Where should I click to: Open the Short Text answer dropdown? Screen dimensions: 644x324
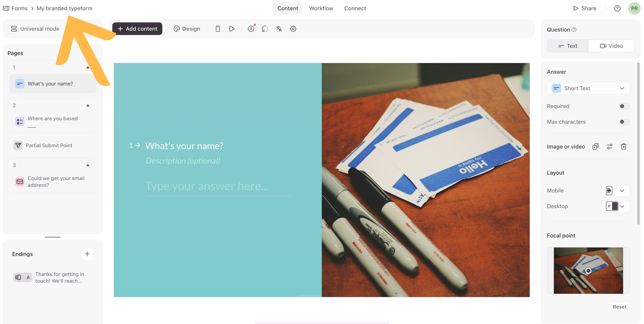click(588, 88)
